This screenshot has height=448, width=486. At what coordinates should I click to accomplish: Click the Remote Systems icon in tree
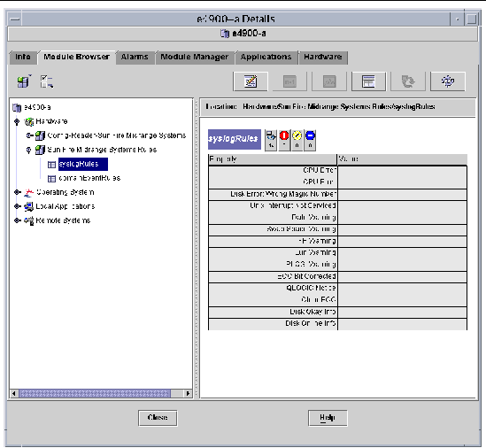coord(29,220)
